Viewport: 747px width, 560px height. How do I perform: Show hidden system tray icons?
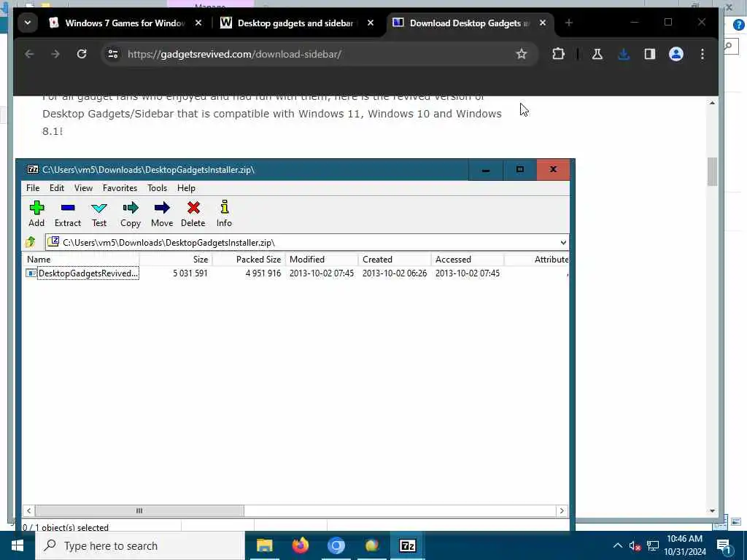tap(617, 545)
